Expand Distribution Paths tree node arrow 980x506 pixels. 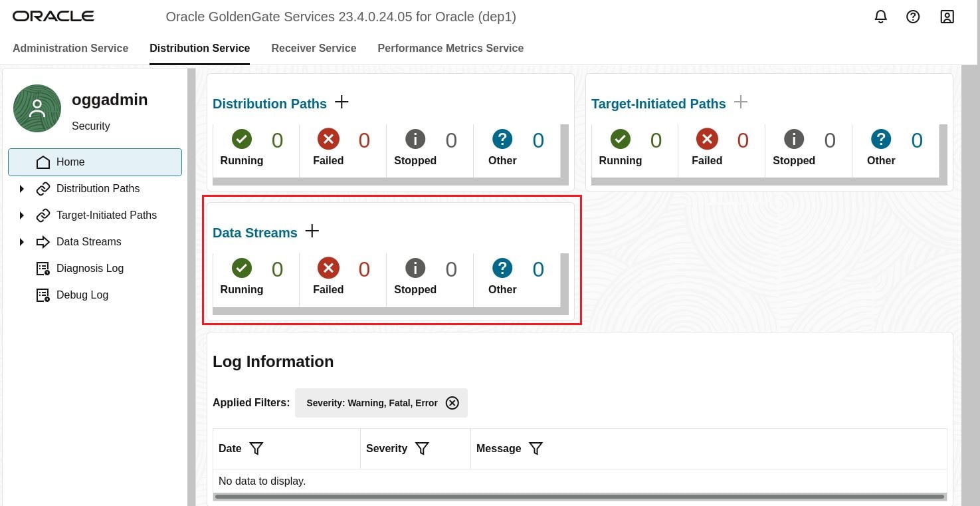pos(21,189)
